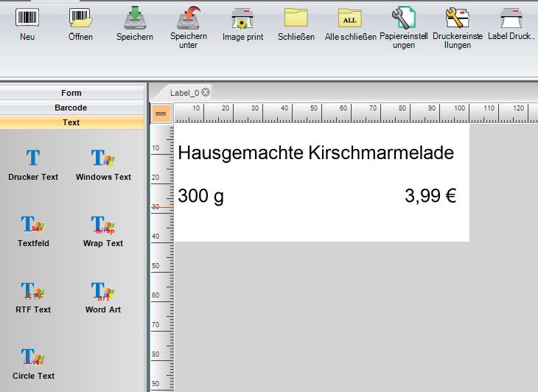Select the Windows Text tool

click(x=103, y=164)
